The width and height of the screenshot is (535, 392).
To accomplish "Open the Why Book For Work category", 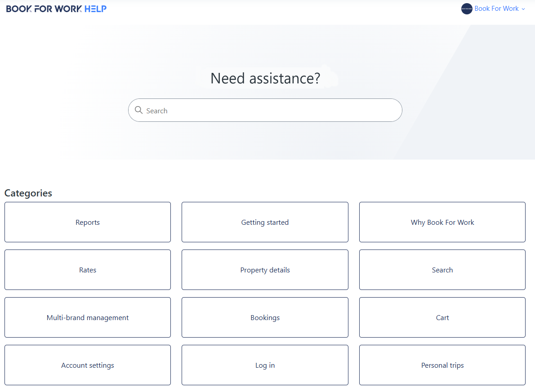I will [x=442, y=222].
